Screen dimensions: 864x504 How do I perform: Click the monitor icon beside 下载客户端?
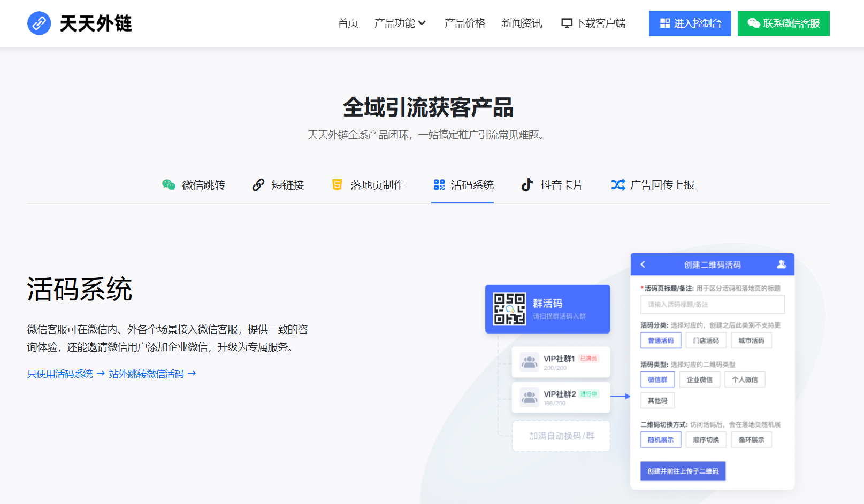pyautogui.click(x=567, y=24)
